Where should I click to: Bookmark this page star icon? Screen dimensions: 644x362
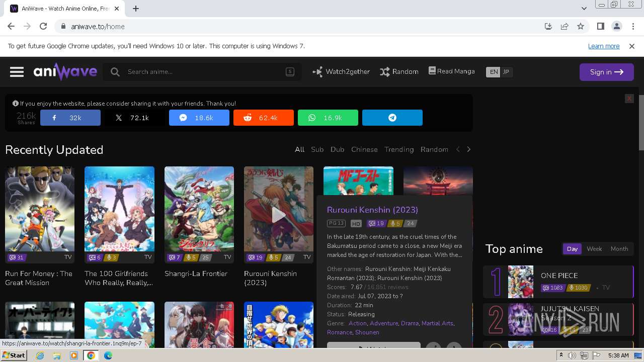point(581,26)
